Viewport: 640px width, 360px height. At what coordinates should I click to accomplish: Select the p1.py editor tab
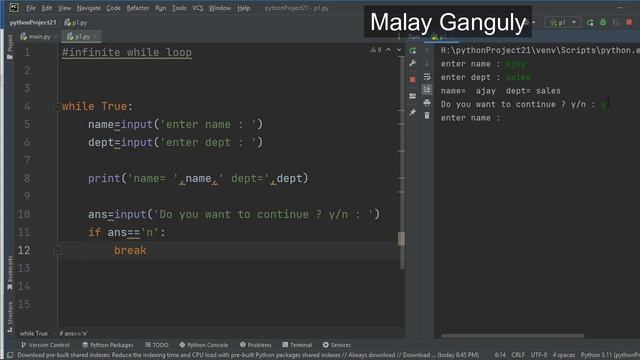click(82, 37)
